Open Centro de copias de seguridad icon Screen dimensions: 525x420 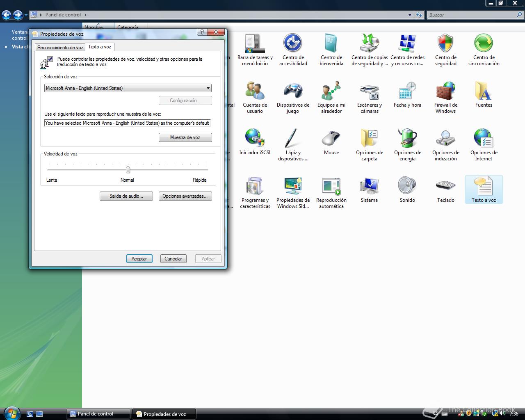coord(370,50)
